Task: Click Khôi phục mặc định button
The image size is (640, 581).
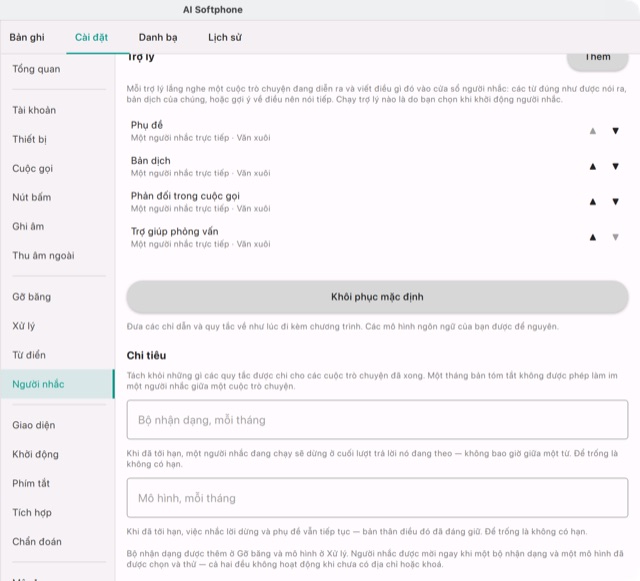Action: (377, 297)
